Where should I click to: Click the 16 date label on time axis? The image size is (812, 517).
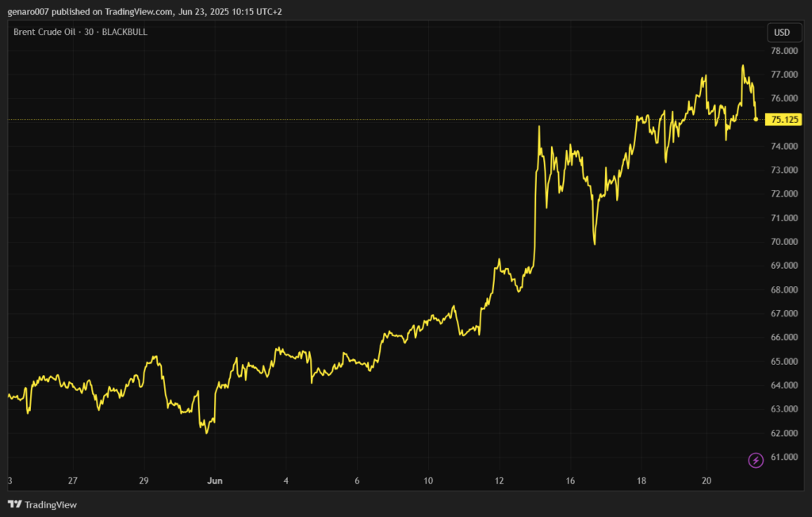pyautogui.click(x=570, y=481)
